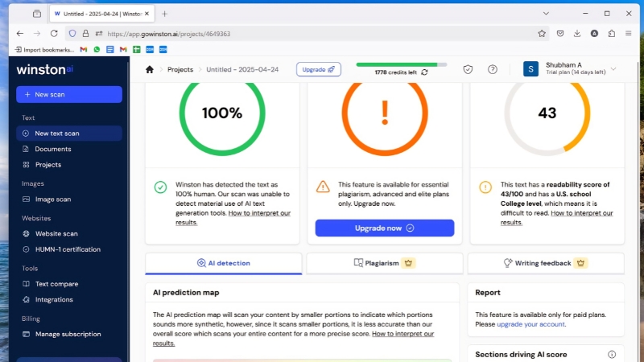
Task: Start a New scan
Action: coord(69,94)
